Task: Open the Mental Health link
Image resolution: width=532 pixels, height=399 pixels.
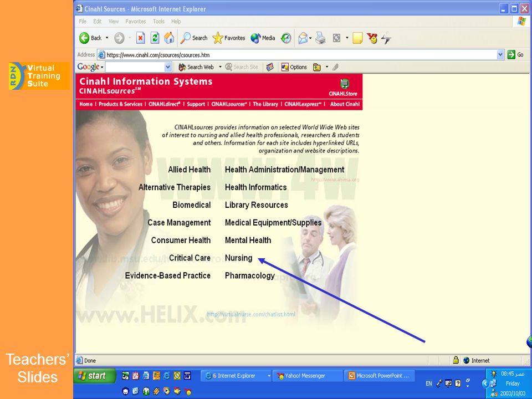Action: (248, 240)
